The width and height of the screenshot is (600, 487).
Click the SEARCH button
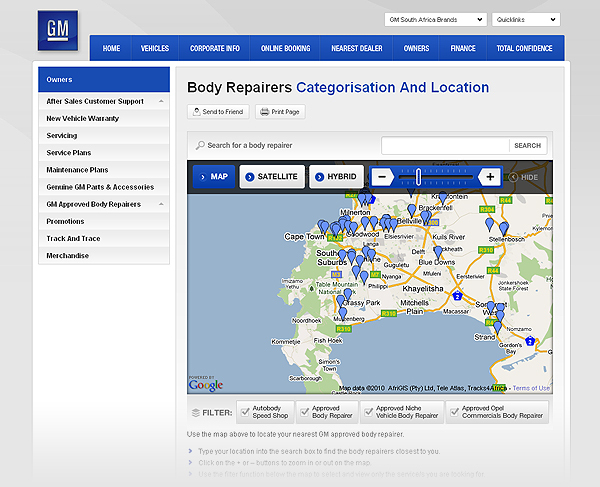pos(528,146)
